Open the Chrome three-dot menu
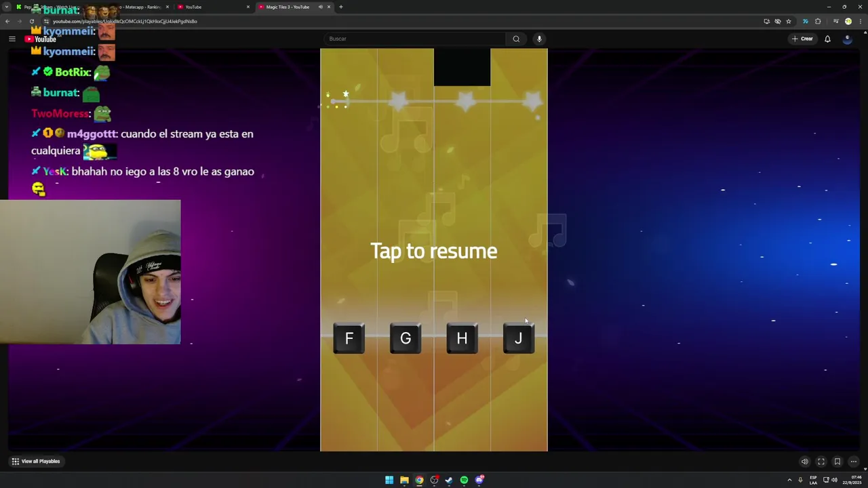The width and height of the screenshot is (868, 488). (x=860, y=21)
